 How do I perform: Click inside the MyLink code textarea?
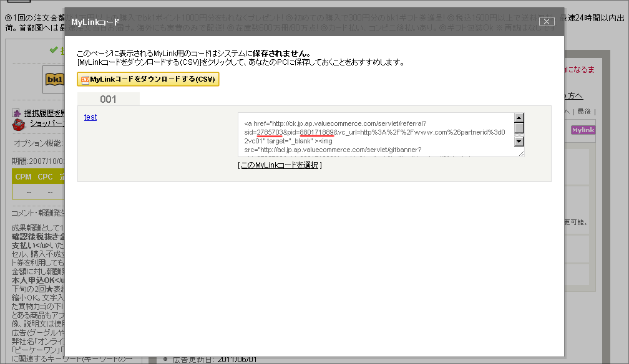376,135
